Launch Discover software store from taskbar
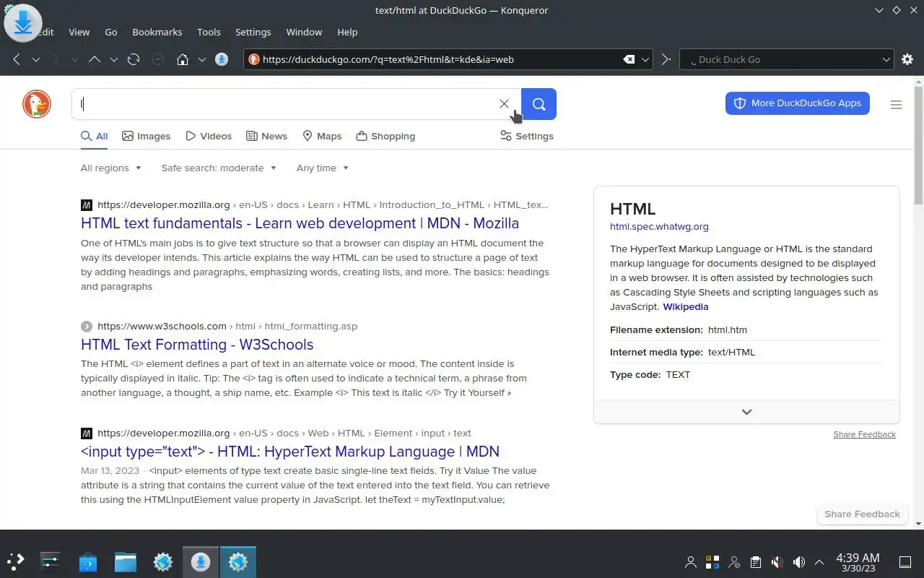The image size is (924, 578). (x=88, y=561)
